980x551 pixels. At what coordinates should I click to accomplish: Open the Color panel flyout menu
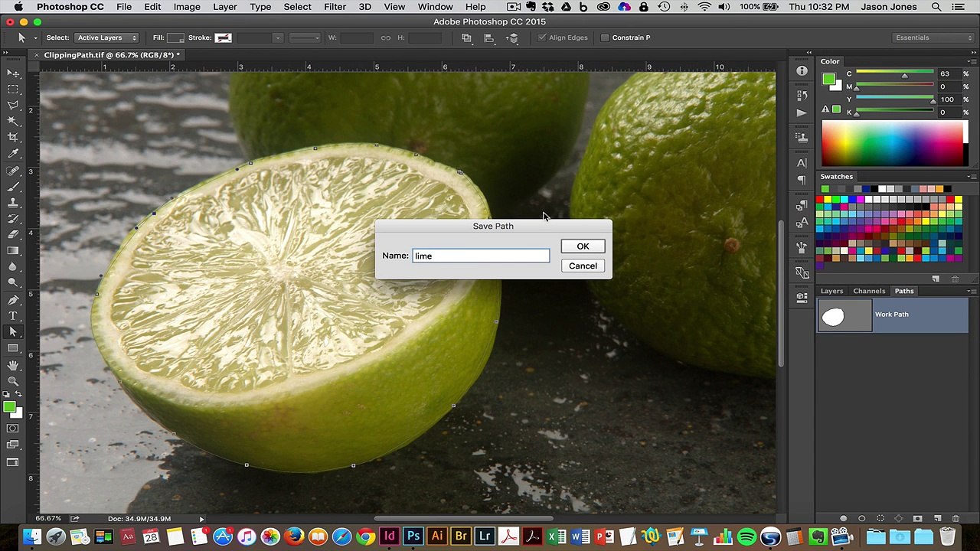pos(972,61)
